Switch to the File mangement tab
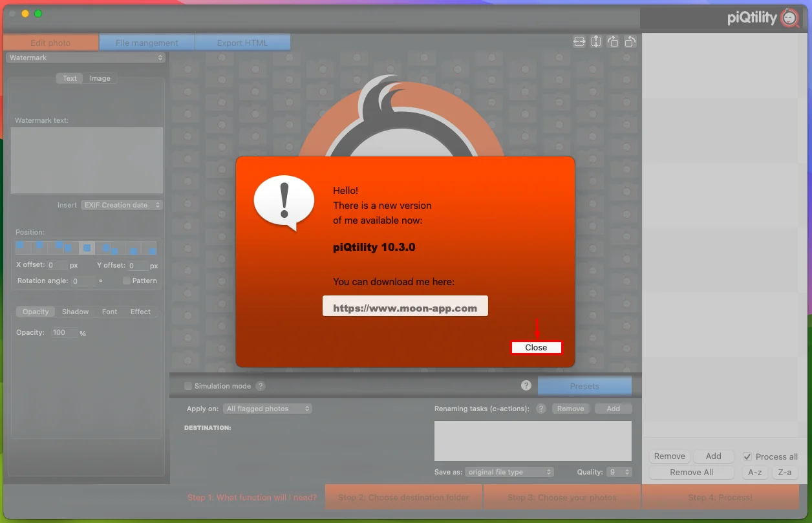This screenshot has height=523, width=812. click(147, 43)
